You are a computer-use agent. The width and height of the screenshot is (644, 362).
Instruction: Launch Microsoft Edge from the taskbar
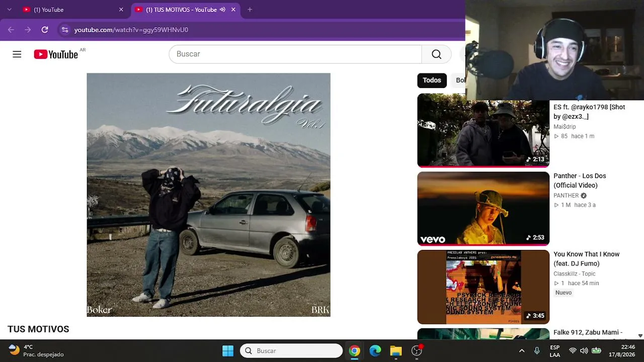(x=375, y=351)
